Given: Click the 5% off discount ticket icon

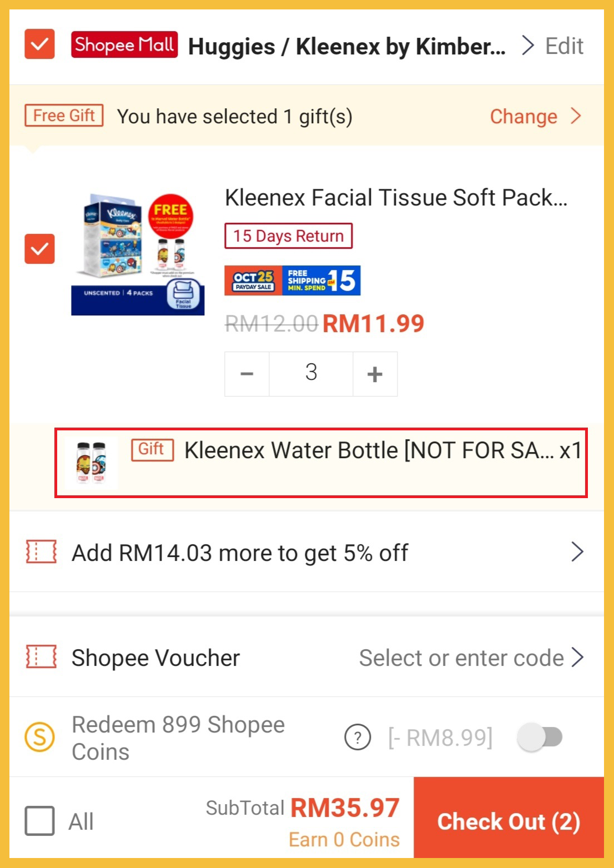Looking at the screenshot, I should tap(41, 552).
